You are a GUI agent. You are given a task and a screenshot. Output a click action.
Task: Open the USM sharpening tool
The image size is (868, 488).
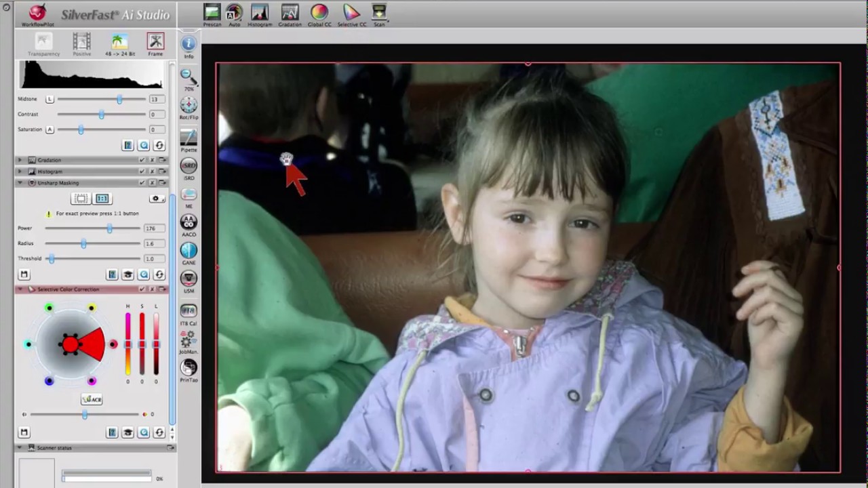coord(189,282)
